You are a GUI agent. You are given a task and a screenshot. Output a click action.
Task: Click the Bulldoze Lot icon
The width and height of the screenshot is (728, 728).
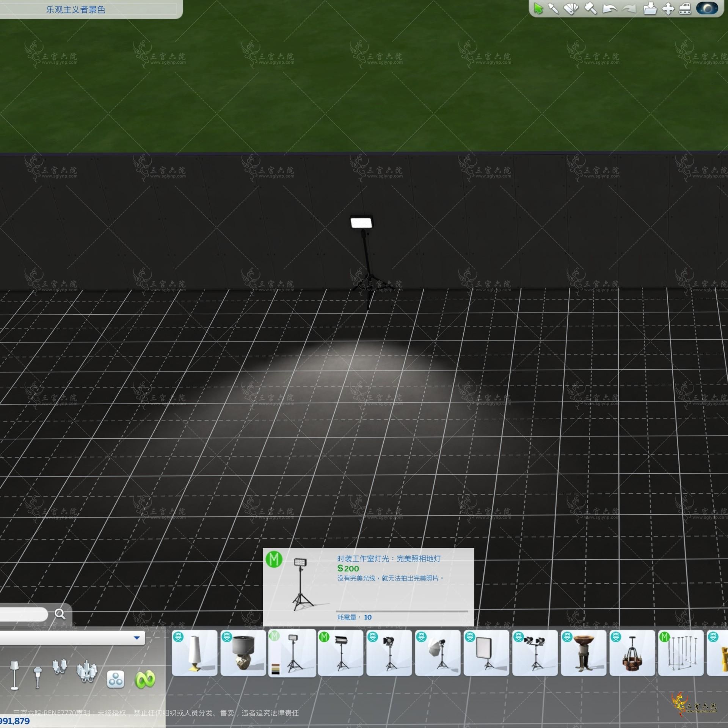point(685,8)
